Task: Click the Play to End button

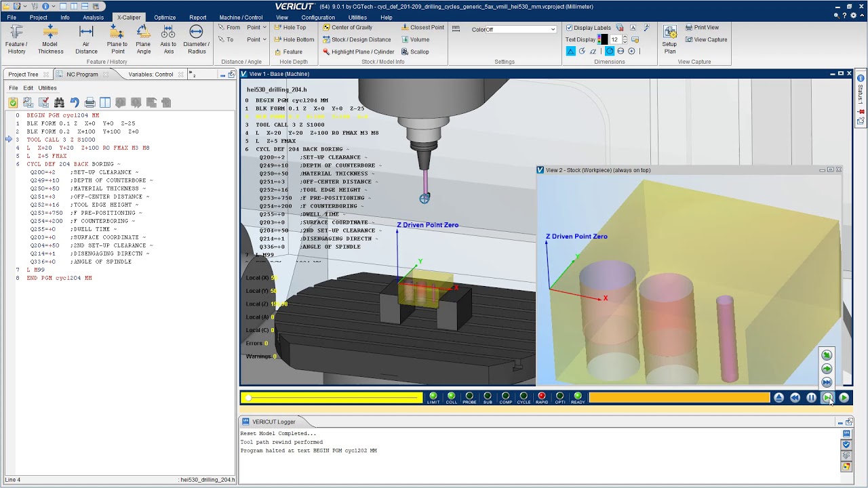Action: [x=844, y=398]
